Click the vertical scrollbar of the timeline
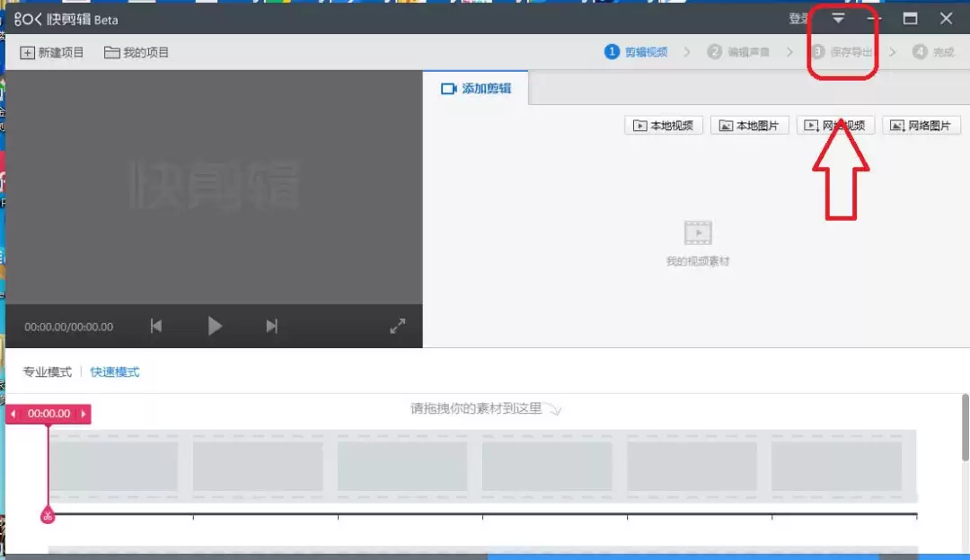The height and width of the screenshot is (560, 970). point(965,427)
